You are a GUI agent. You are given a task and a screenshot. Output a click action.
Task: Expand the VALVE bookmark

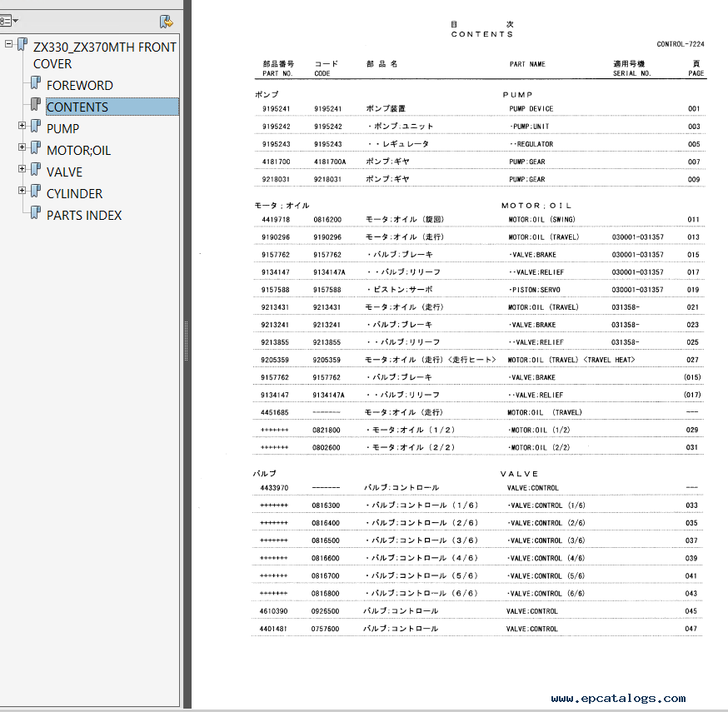22,169
